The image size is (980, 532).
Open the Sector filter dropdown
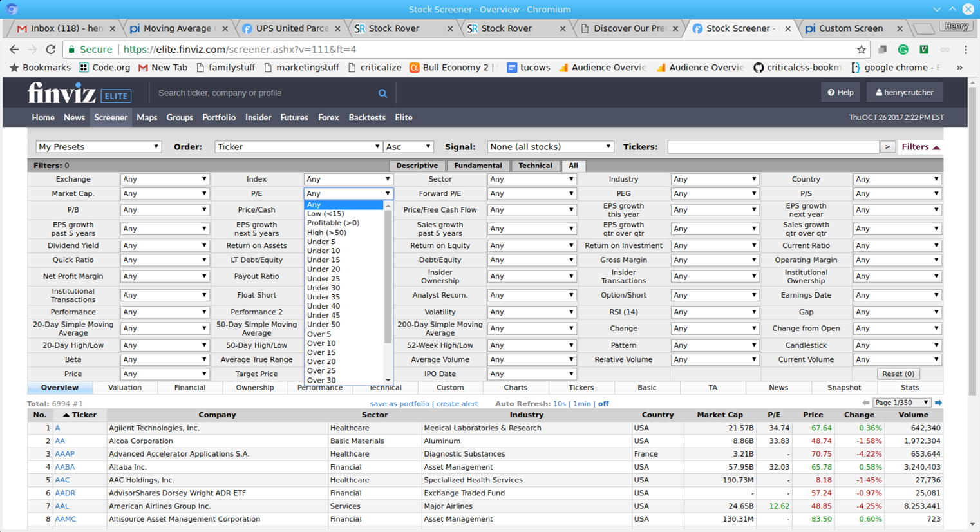[x=531, y=179]
